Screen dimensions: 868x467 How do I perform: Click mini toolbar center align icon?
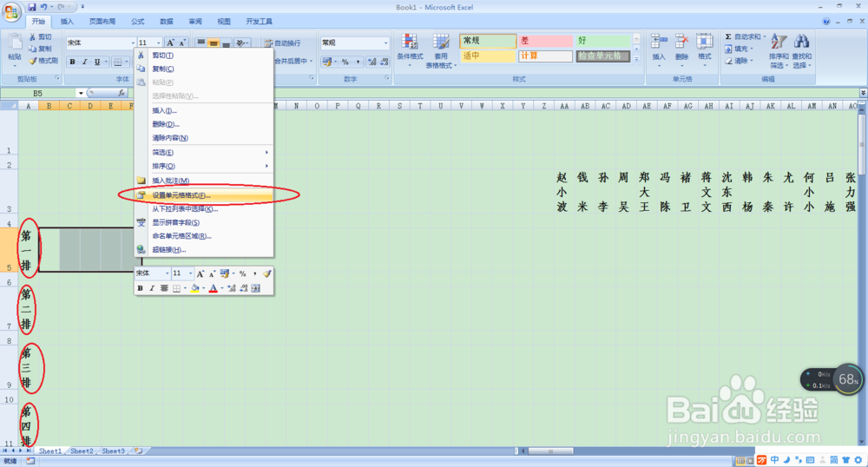(x=164, y=288)
